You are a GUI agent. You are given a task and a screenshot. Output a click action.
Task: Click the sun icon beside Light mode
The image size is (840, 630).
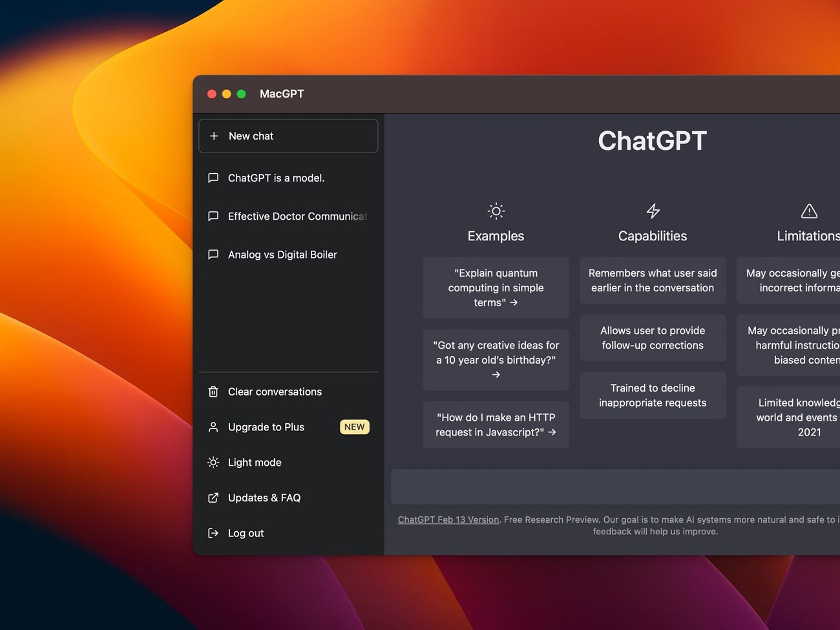pos(213,463)
